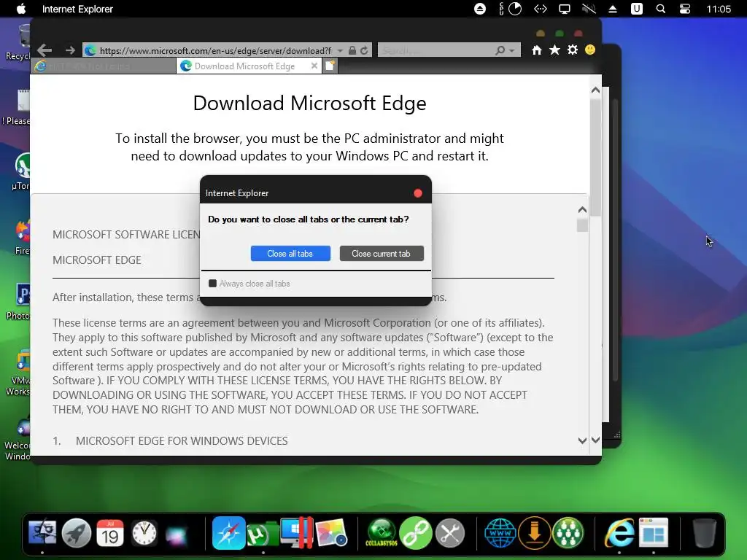
Task: Open the Apple menu
Action: [x=21, y=9]
